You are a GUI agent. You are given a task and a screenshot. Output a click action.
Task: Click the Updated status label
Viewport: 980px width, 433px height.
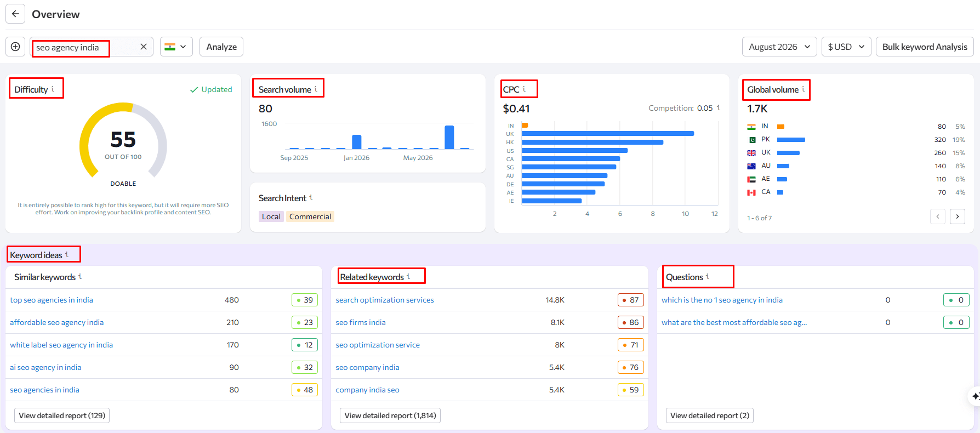[x=211, y=89]
